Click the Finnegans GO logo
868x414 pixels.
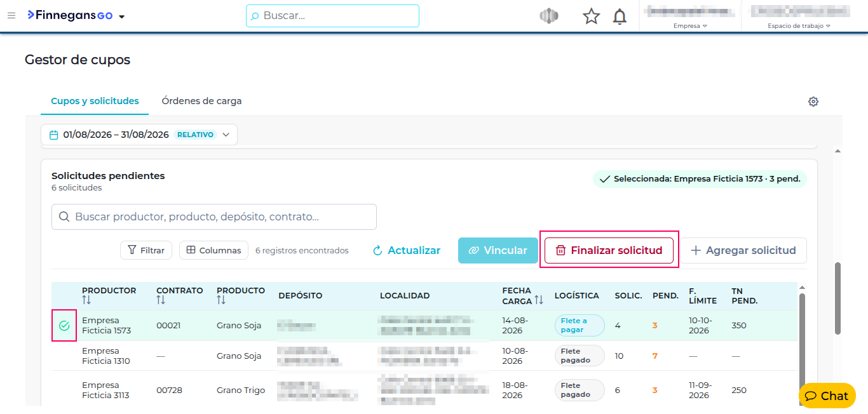click(70, 15)
